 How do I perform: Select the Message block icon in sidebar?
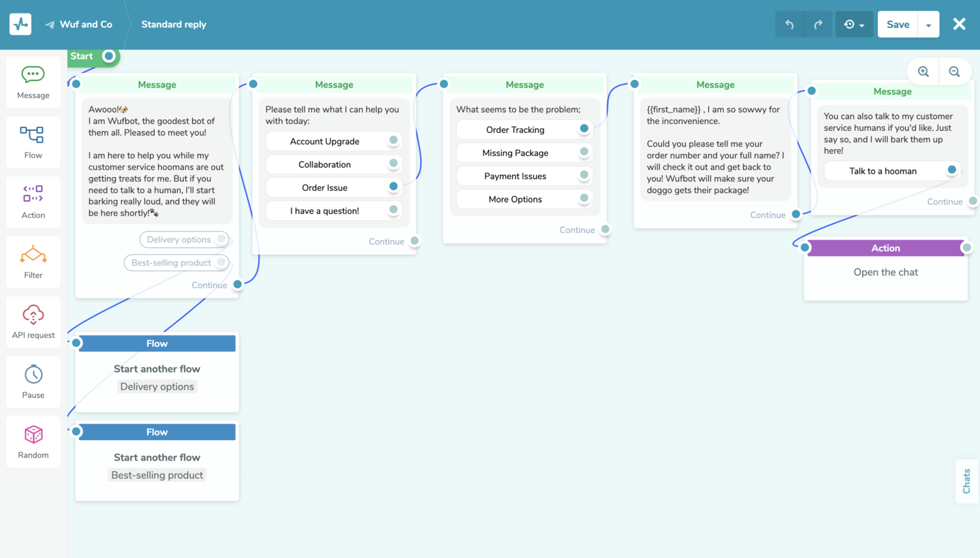33,75
